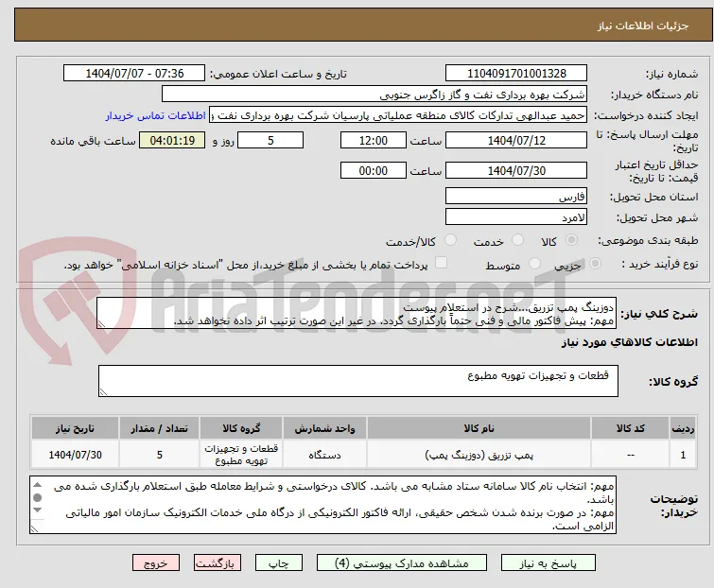Image resolution: width=714 pixels, height=588 pixels.
Task: Click the پاسخ به نیاز button
Action: click(549, 563)
